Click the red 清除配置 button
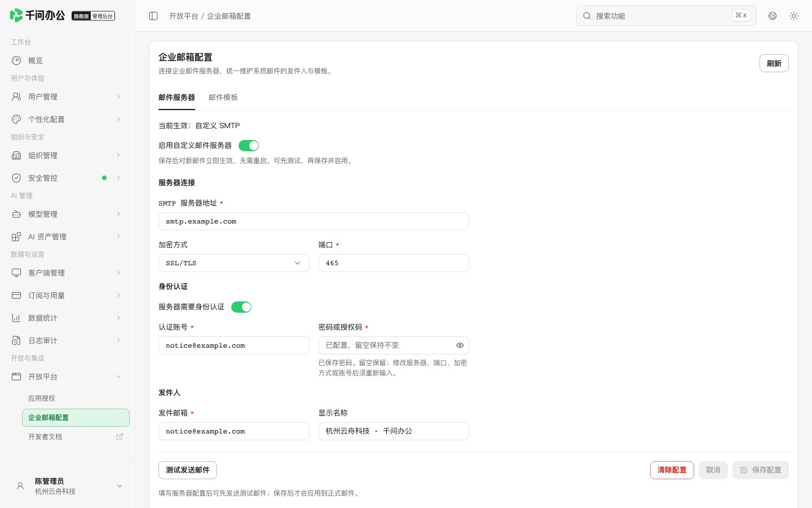The width and height of the screenshot is (812, 508). [x=672, y=470]
